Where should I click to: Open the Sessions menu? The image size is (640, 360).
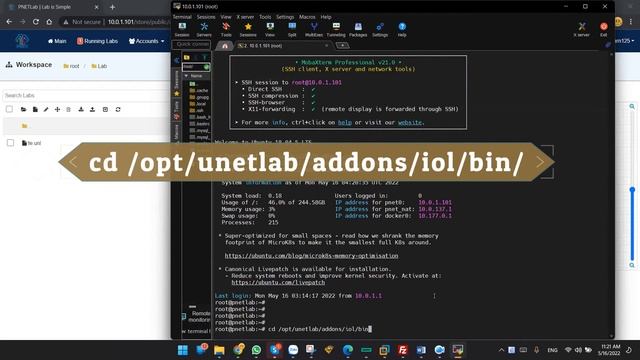(206, 17)
